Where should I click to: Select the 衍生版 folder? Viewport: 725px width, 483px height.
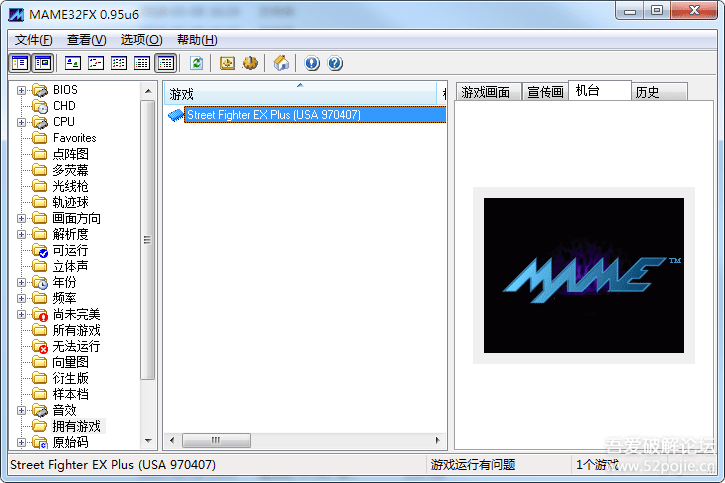[70, 378]
